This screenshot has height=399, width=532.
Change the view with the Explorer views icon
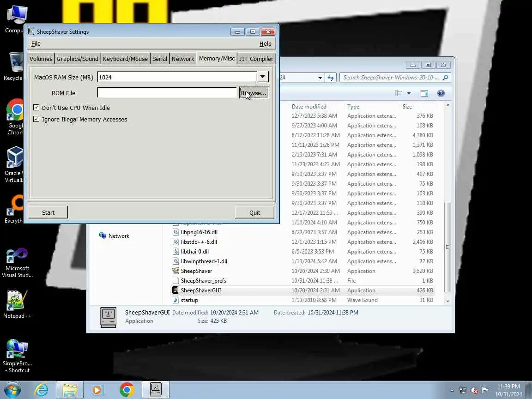pyautogui.click(x=399, y=93)
